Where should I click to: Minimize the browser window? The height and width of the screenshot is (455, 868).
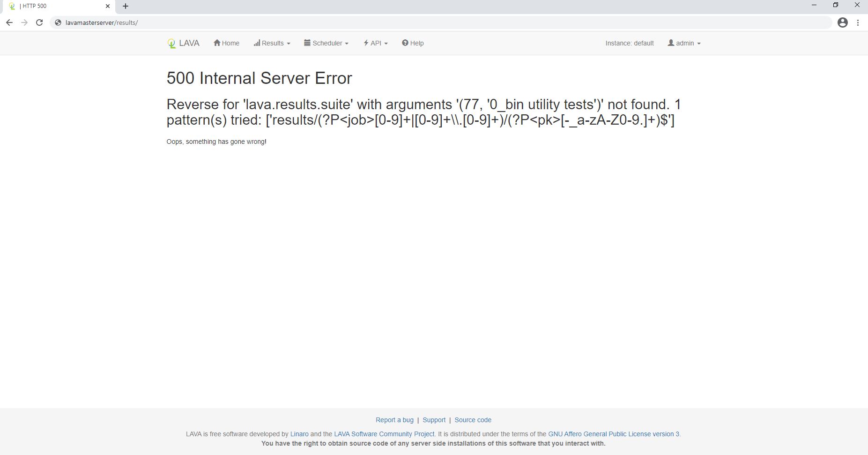coord(814,5)
